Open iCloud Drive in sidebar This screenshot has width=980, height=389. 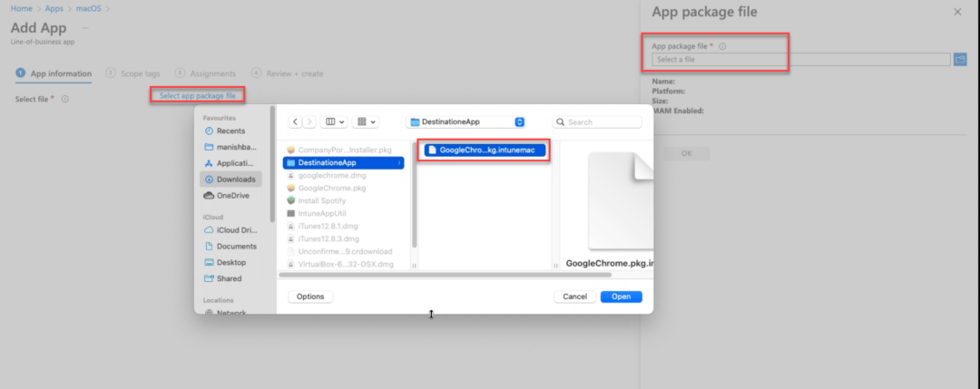(230, 229)
